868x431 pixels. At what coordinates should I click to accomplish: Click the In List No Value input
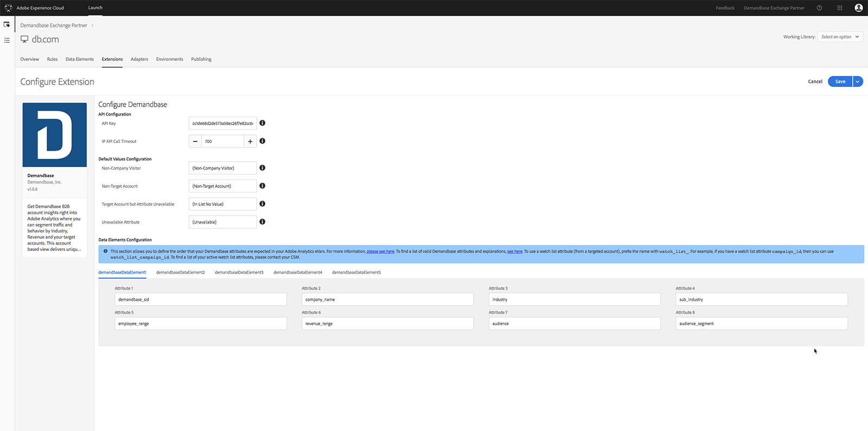click(222, 204)
